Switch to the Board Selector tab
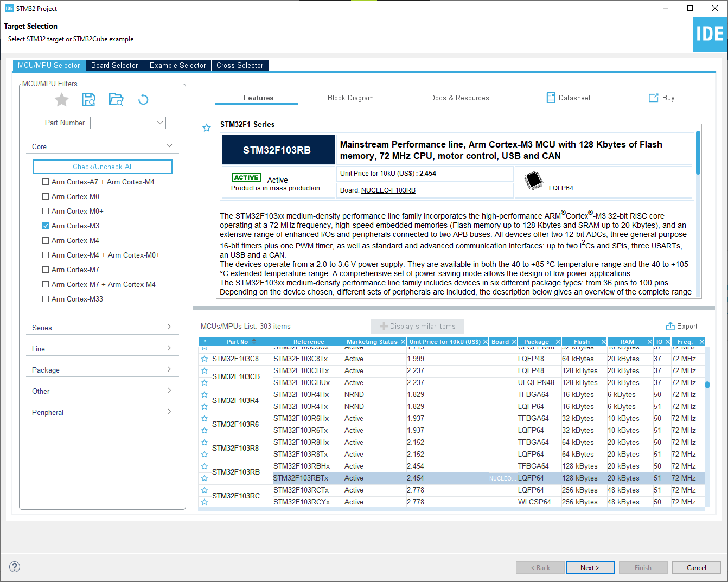The image size is (728, 582). (x=114, y=65)
